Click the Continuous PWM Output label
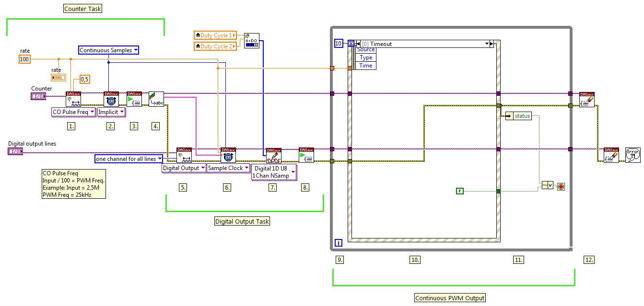The image size is (644, 306). pyautogui.click(x=450, y=298)
